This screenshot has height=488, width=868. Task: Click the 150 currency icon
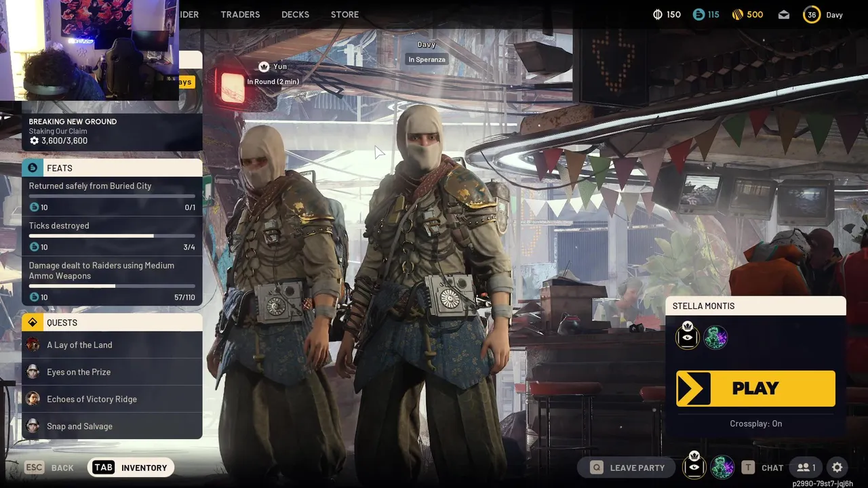pos(658,14)
